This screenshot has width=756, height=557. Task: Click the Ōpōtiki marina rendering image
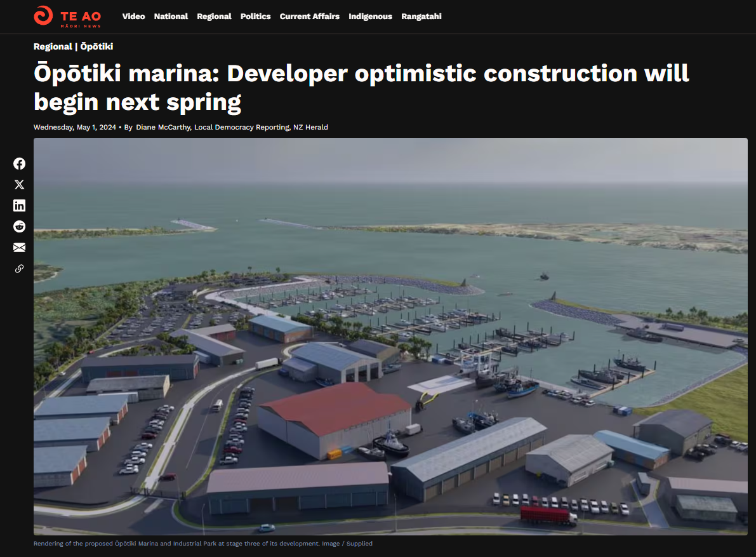[390, 337]
